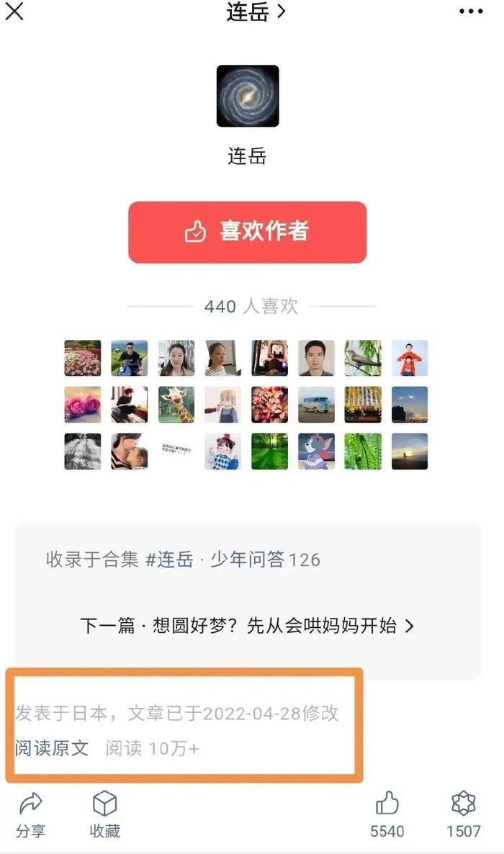Viewport: 504px width, 854px height.
Task: Tap the 收藏 cube icon to save
Action: [104, 804]
